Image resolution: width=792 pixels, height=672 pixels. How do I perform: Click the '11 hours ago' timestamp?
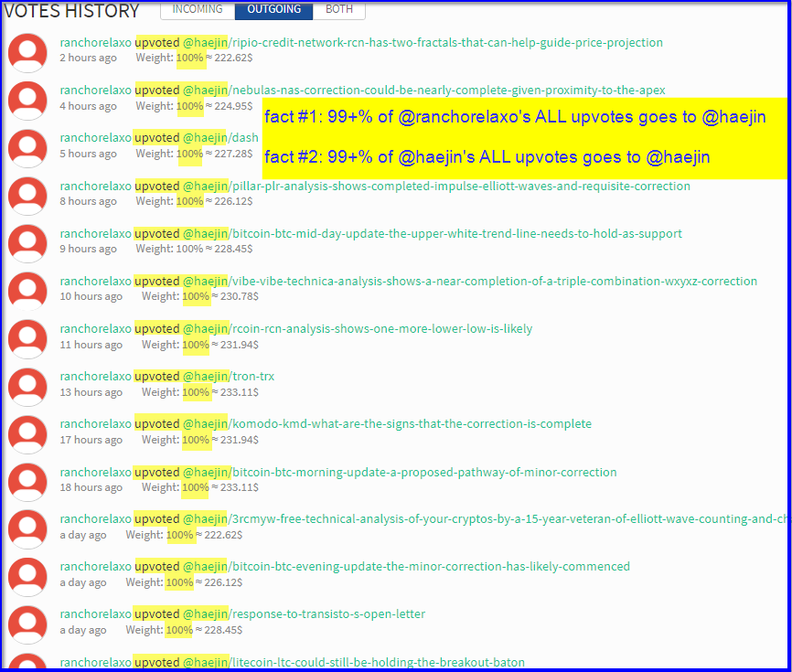91,345
